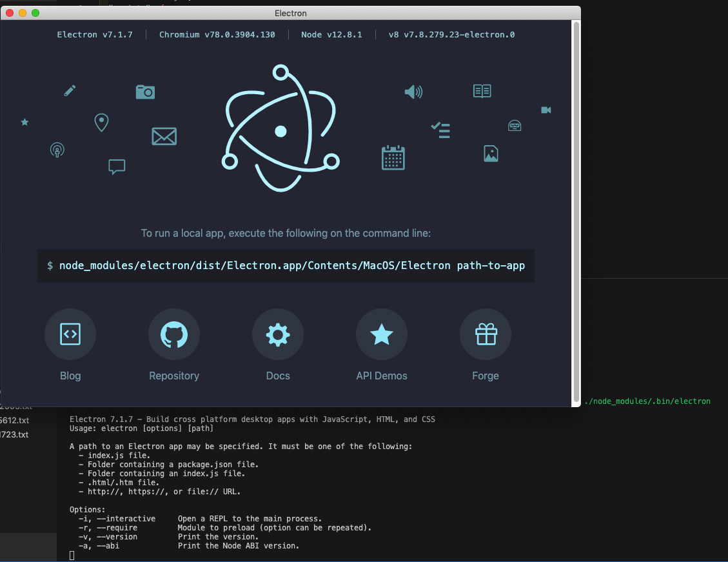Click 'Folder containing an index.js file' terminal line
728x562 pixels.
click(x=162, y=474)
